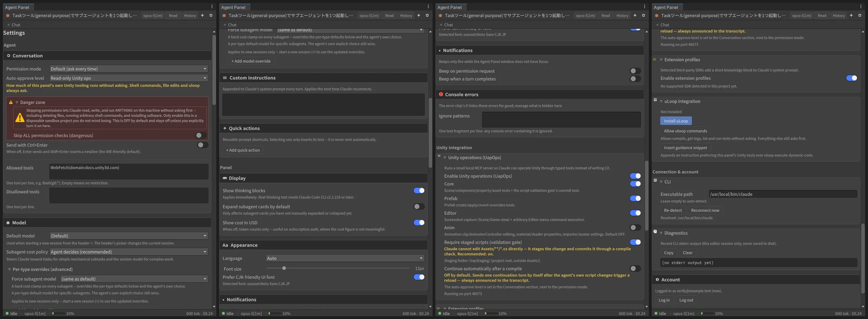This screenshot has width=868, height=319.
Task: Click the gear icon beside Conversation header
Action: point(9,56)
